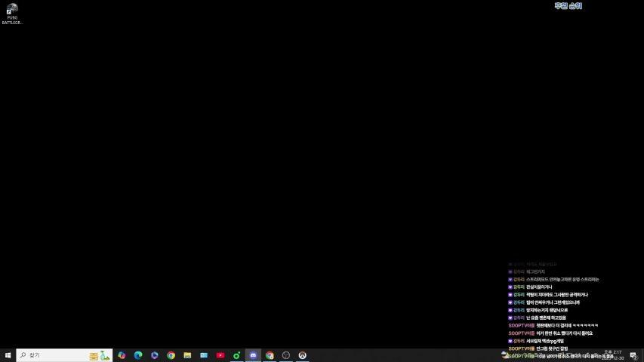Open the green circle app on taskbar
The image size is (644, 362).
point(236,355)
